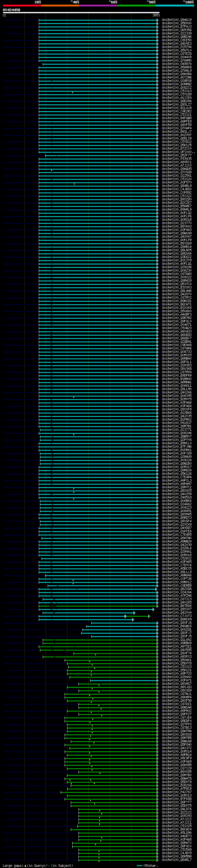The height and width of the screenshot is (868, 197).
Task: Click the red 20% identity color bar
Action: [x=22, y=6]
